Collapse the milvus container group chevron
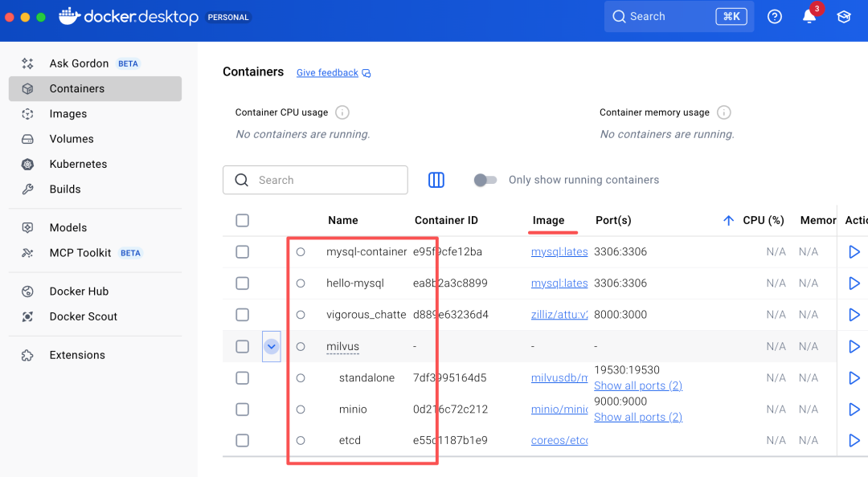Image resolution: width=868 pixels, height=477 pixels. (272, 346)
